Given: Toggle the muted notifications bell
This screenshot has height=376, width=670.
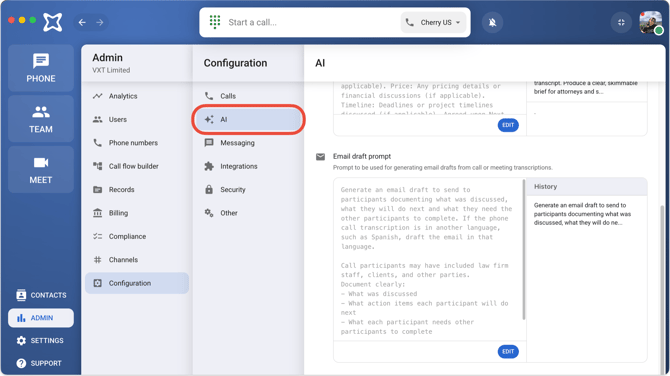Looking at the screenshot, I should pyautogui.click(x=492, y=22).
